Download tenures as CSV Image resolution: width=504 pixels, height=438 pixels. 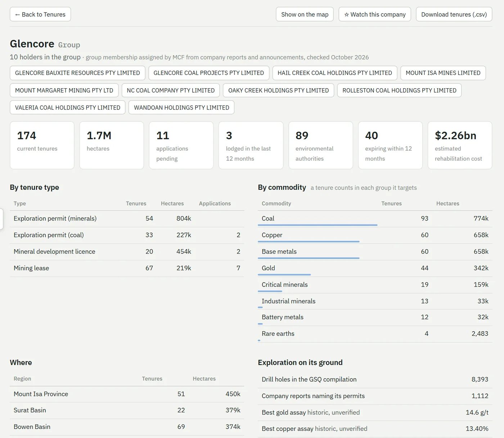click(x=454, y=14)
